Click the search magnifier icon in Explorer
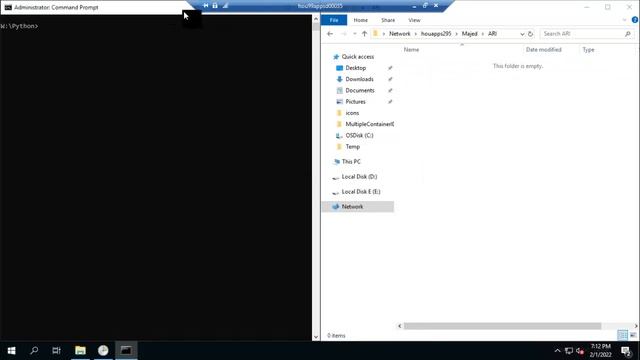 (628, 34)
